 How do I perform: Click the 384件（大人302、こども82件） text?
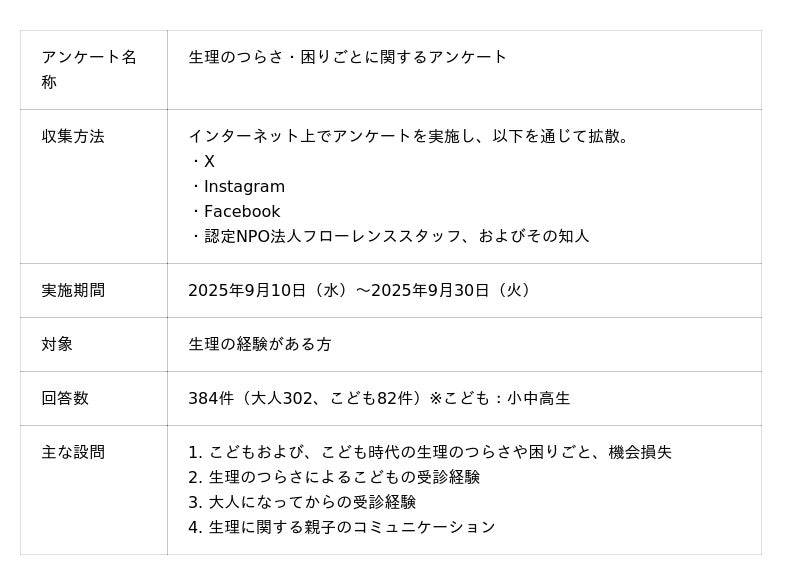tap(305, 399)
